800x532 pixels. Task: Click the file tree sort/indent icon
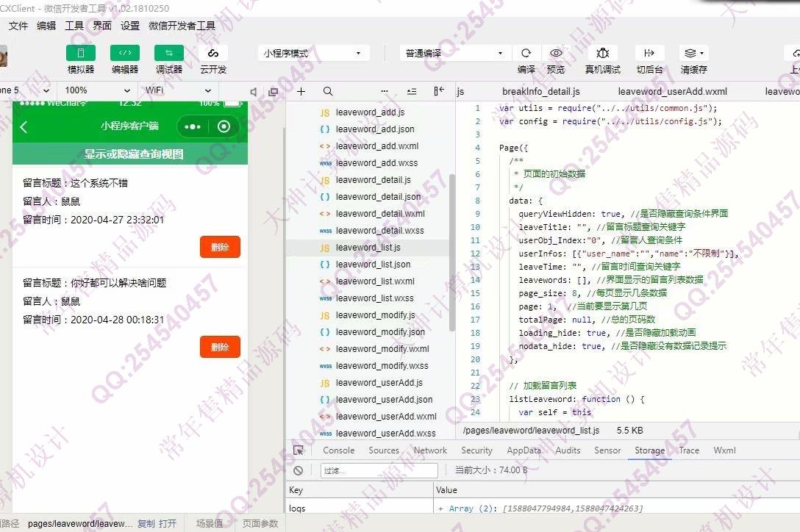coord(412,91)
